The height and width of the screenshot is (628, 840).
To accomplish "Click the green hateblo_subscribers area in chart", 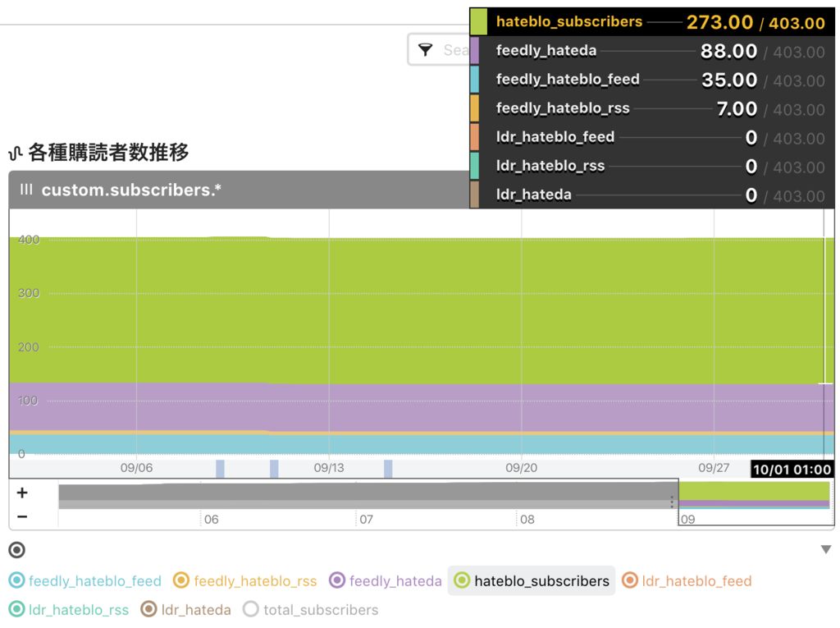I will pos(421,310).
